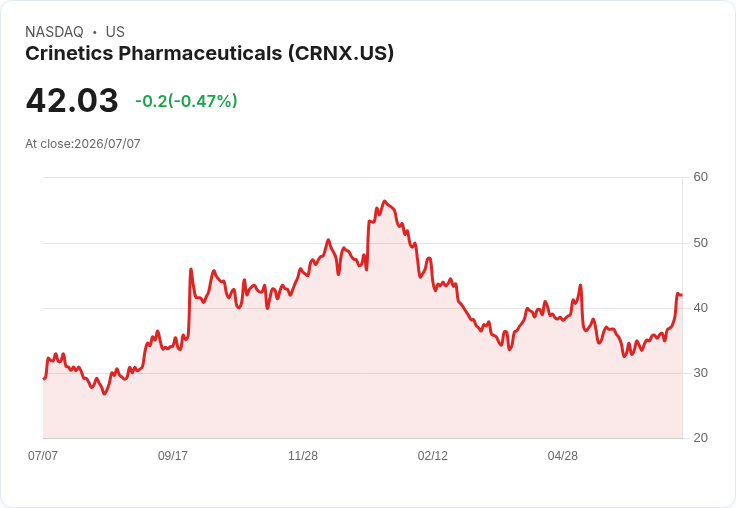
Task: Click the Crinetics Pharmaceuticals (CRNX.US) title
Action: (209, 54)
